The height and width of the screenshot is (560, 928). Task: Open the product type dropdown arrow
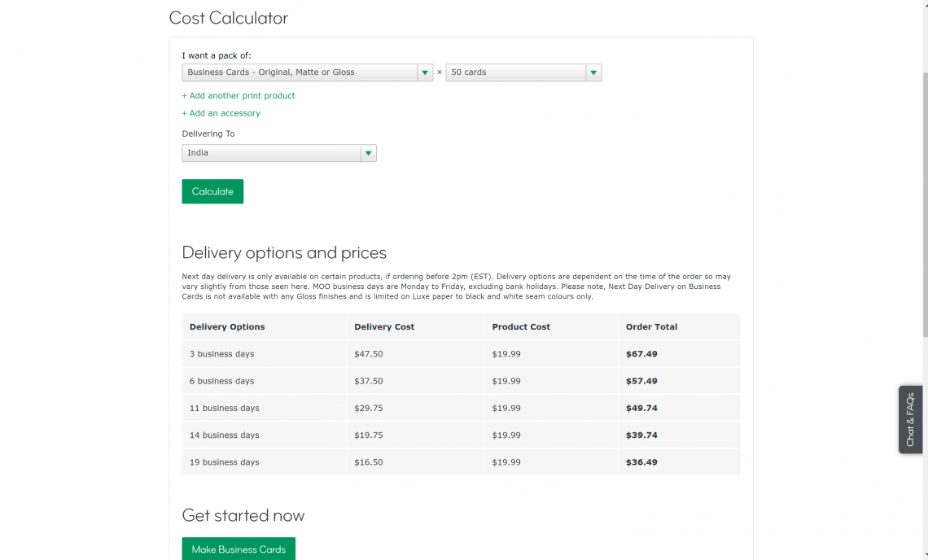pos(424,72)
